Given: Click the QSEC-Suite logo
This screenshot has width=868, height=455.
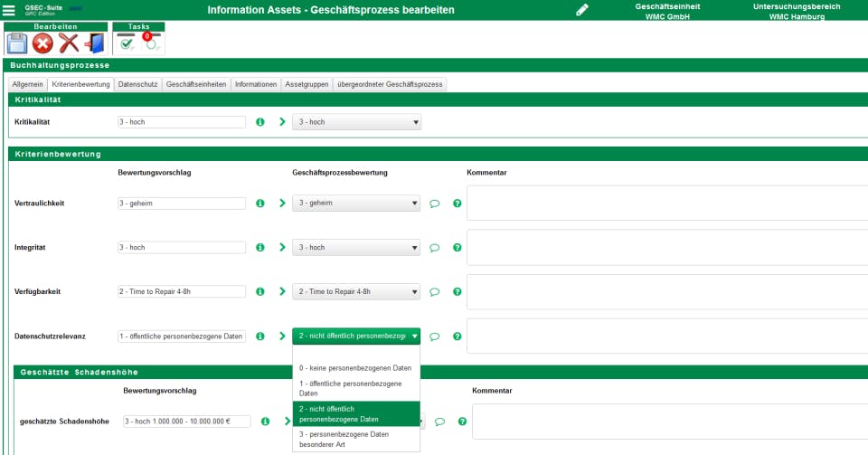Looking at the screenshot, I should coord(43,9).
